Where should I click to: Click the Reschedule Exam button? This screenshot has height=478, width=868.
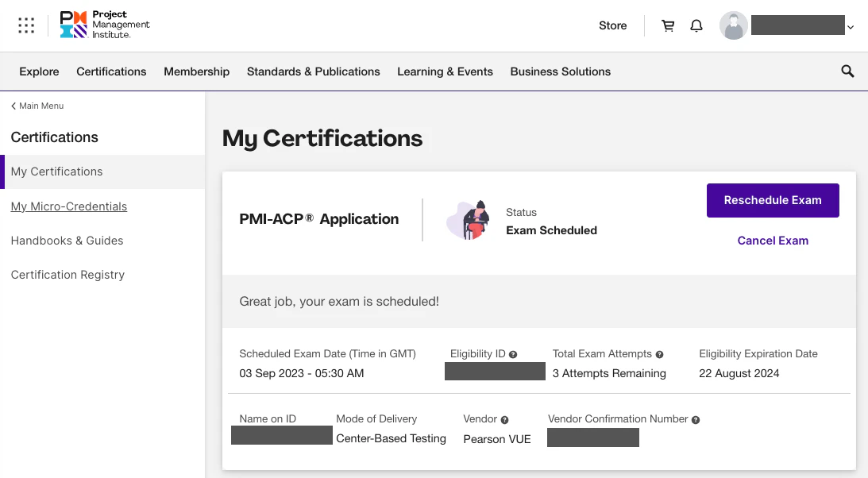pos(773,200)
